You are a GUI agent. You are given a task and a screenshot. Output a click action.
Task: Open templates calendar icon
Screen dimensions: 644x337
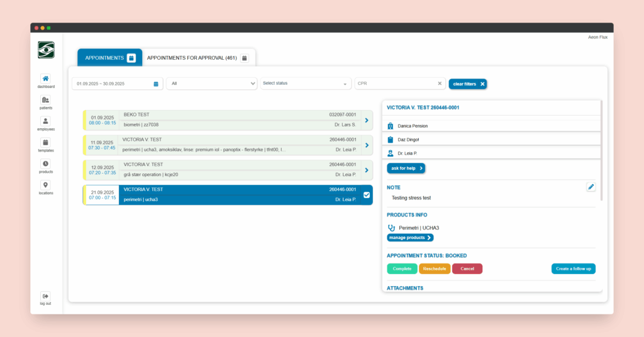tap(45, 143)
